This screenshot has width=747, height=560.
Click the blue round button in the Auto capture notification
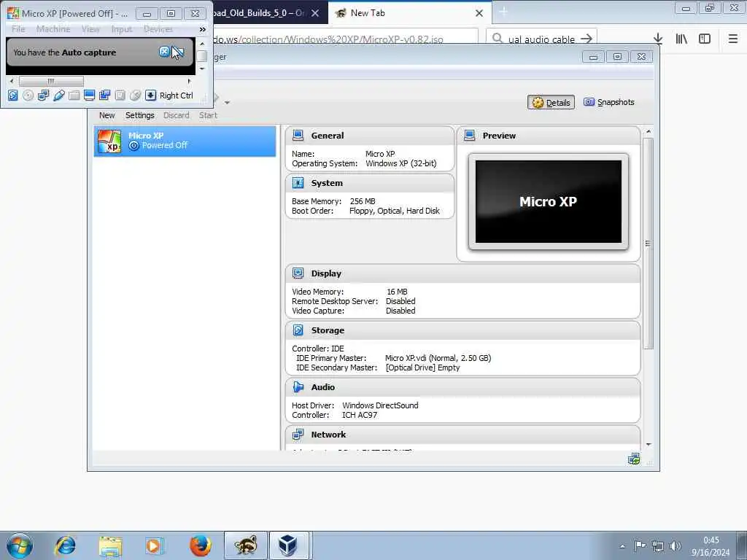(164, 52)
